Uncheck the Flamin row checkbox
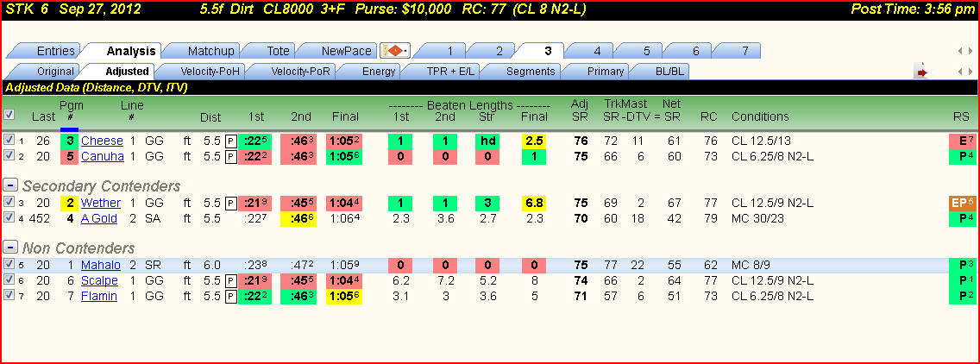This screenshot has width=980, height=364. (9, 295)
